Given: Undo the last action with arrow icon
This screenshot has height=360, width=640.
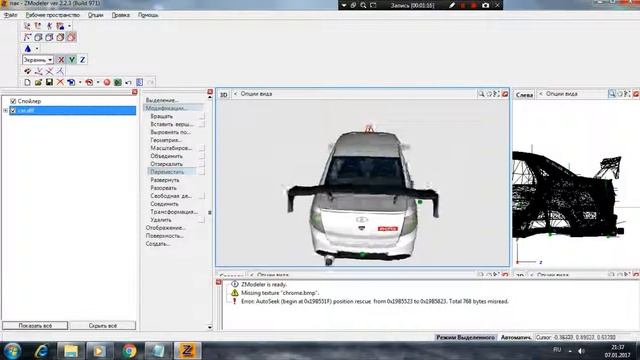Looking at the screenshot, I should coord(129,82).
